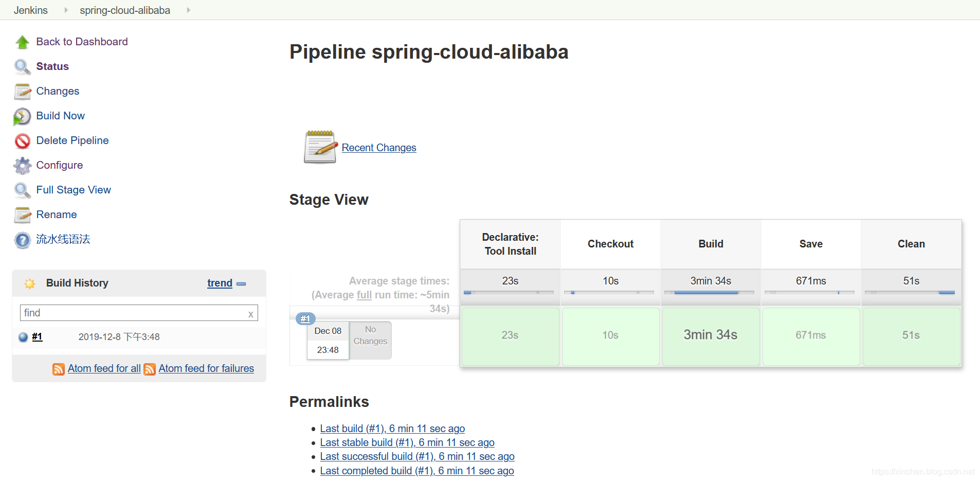Open 流水线语法 pipeline syntax link

point(63,239)
